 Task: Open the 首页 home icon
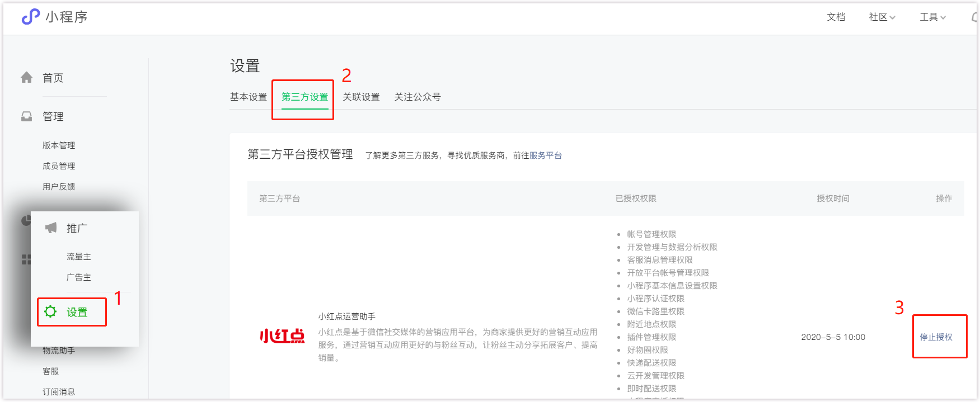click(26, 78)
